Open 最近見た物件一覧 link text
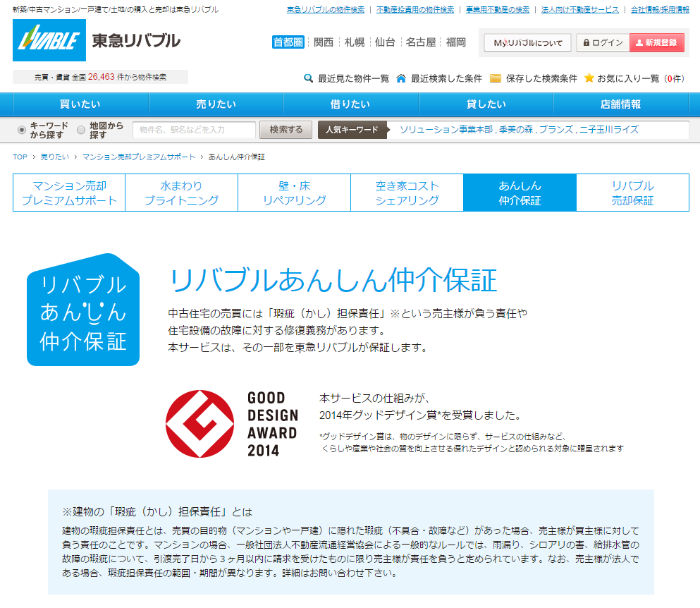The height and width of the screenshot is (608, 700). (x=354, y=78)
